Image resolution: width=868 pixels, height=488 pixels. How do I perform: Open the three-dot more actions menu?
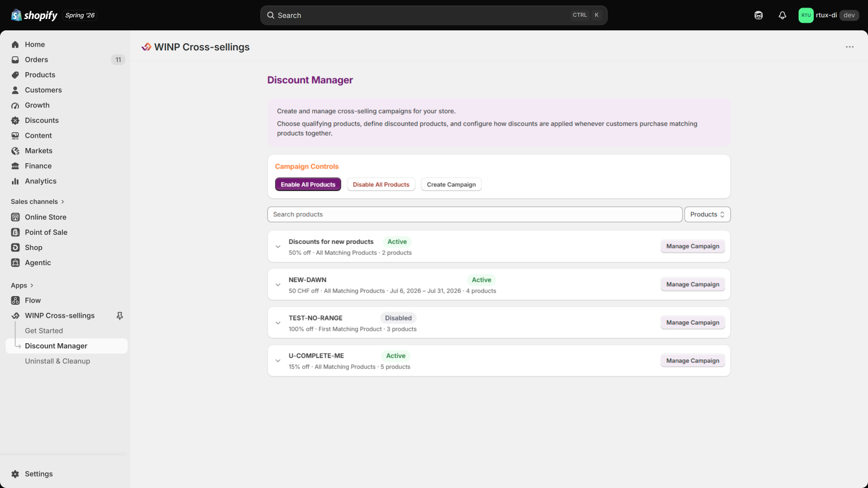pyautogui.click(x=850, y=47)
